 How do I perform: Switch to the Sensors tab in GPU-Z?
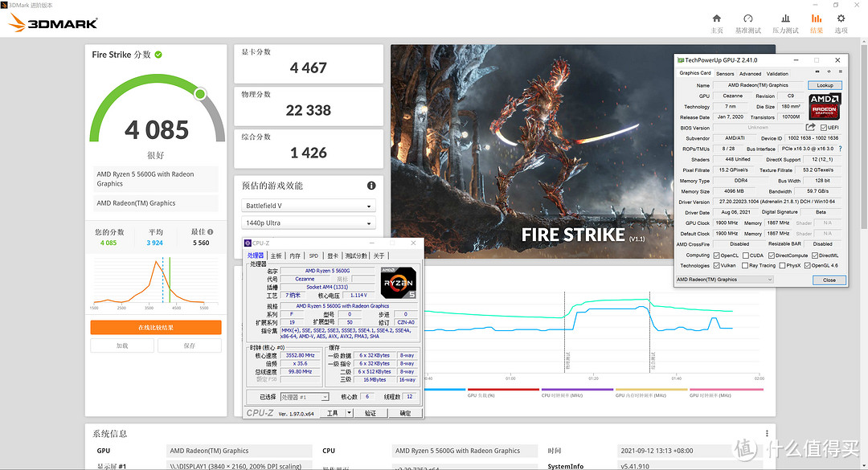click(725, 73)
